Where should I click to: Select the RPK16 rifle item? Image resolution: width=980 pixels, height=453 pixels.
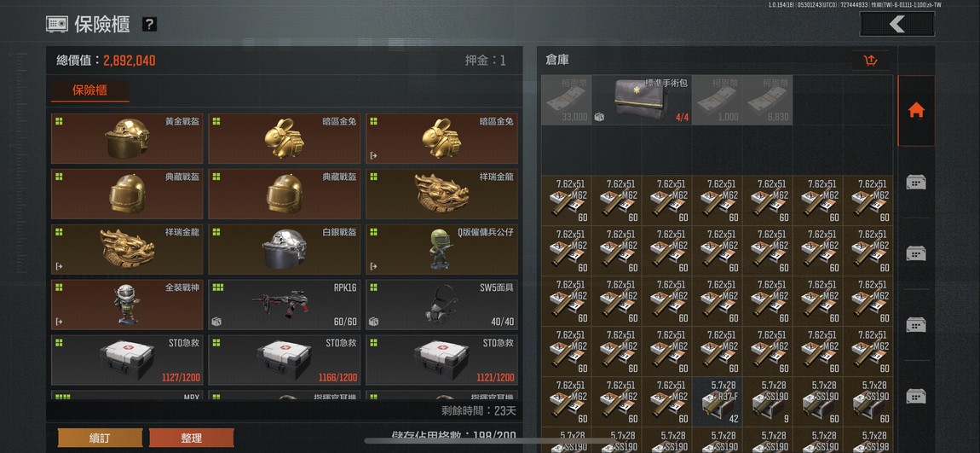click(285, 305)
